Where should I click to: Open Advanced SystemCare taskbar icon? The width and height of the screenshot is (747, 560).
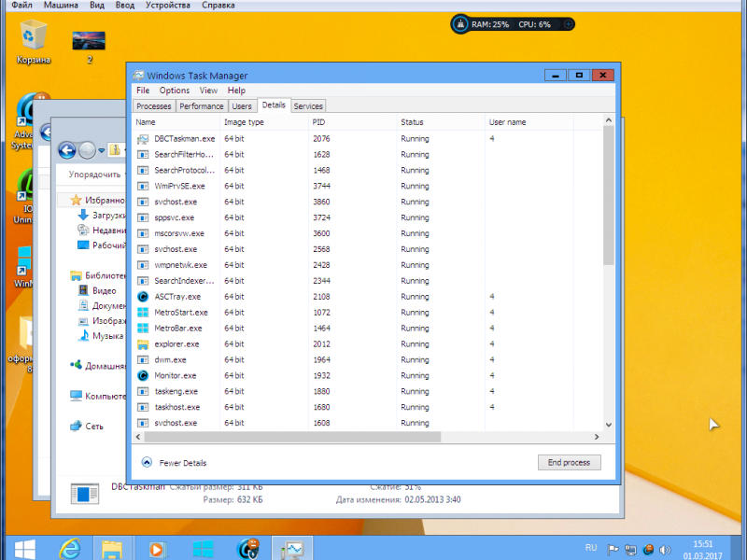point(247,549)
